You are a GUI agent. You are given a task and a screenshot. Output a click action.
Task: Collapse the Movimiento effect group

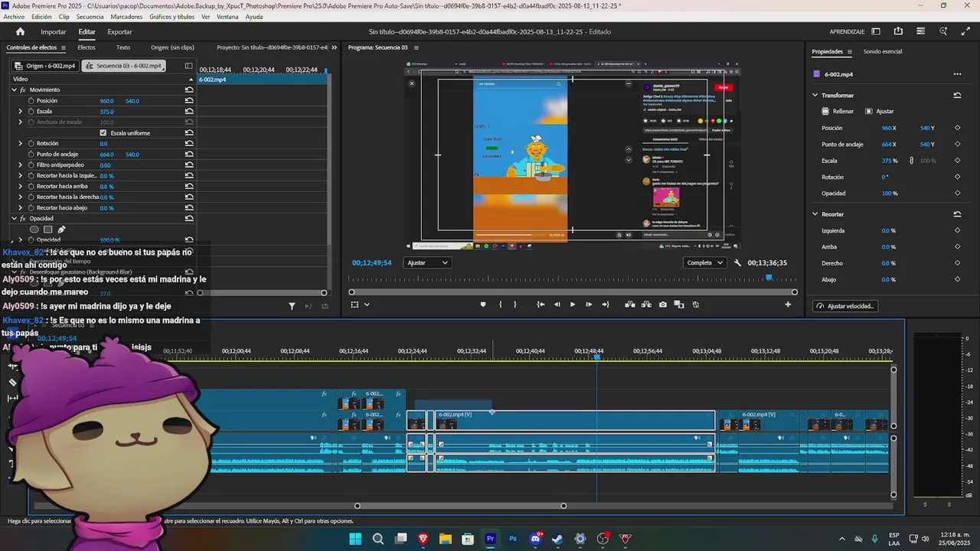[x=14, y=90]
